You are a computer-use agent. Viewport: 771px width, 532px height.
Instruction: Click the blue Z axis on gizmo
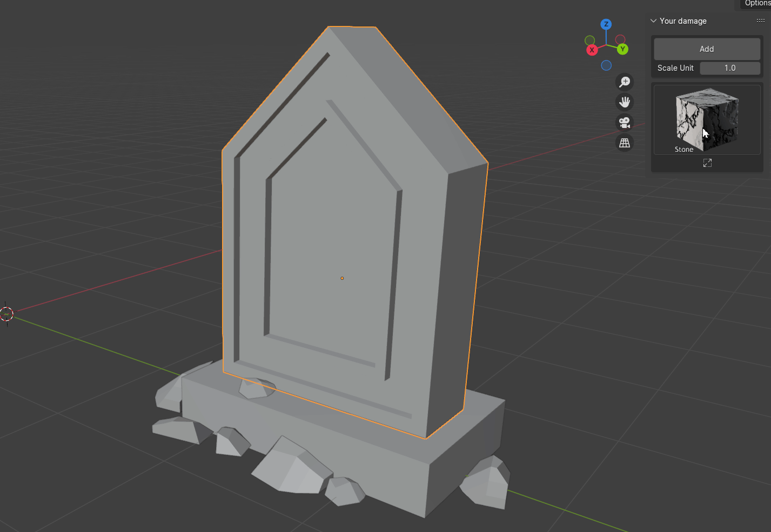[x=606, y=24]
